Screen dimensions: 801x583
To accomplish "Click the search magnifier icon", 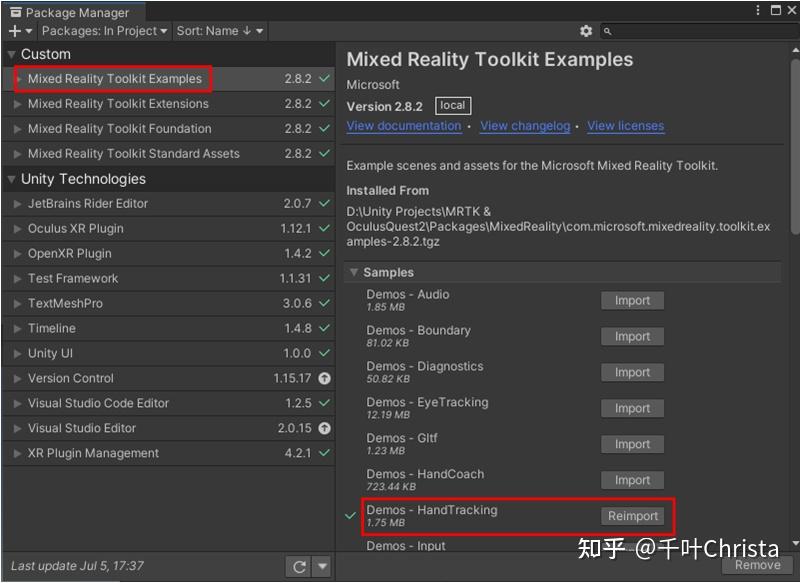I will click(607, 32).
